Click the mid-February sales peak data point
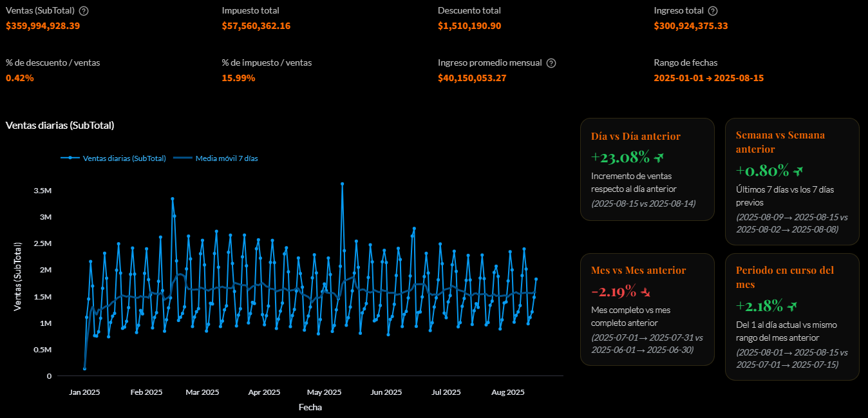Viewport: 868px width, 418px height. pos(172,199)
